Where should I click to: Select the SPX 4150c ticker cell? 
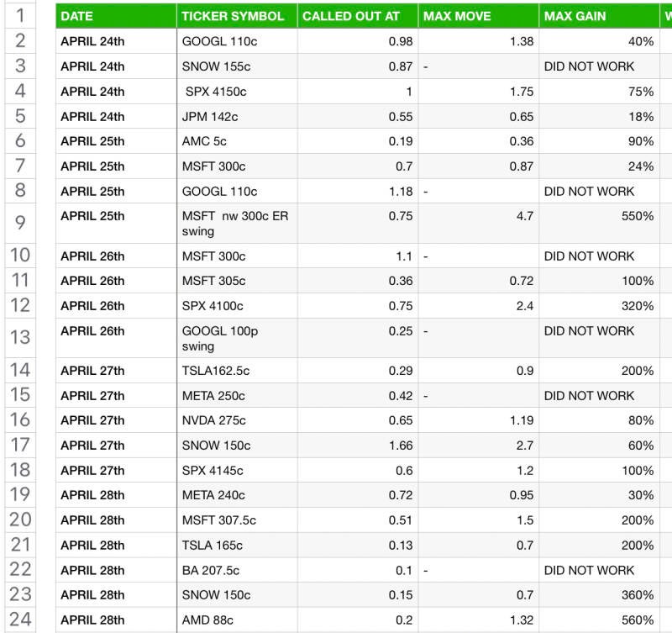pos(237,92)
